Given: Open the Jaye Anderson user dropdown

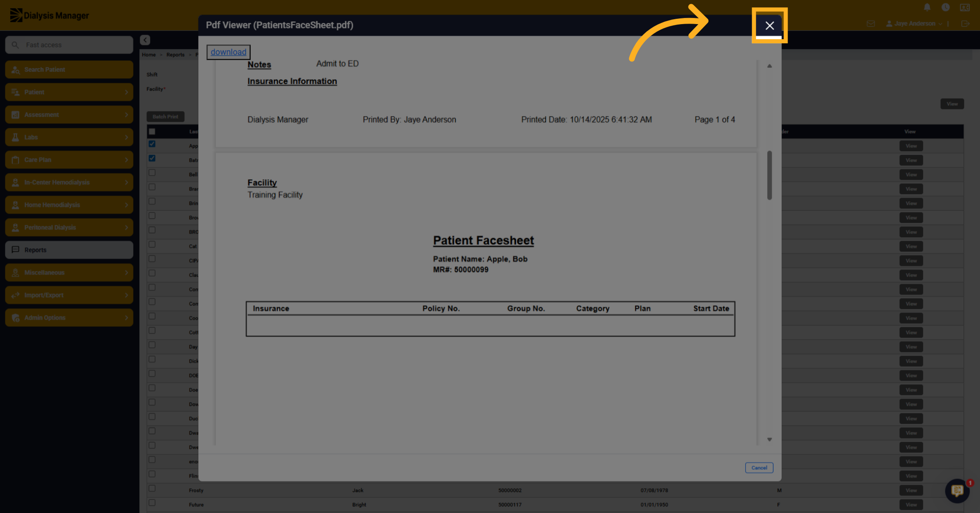Looking at the screenshot, I should coord(914,24).
